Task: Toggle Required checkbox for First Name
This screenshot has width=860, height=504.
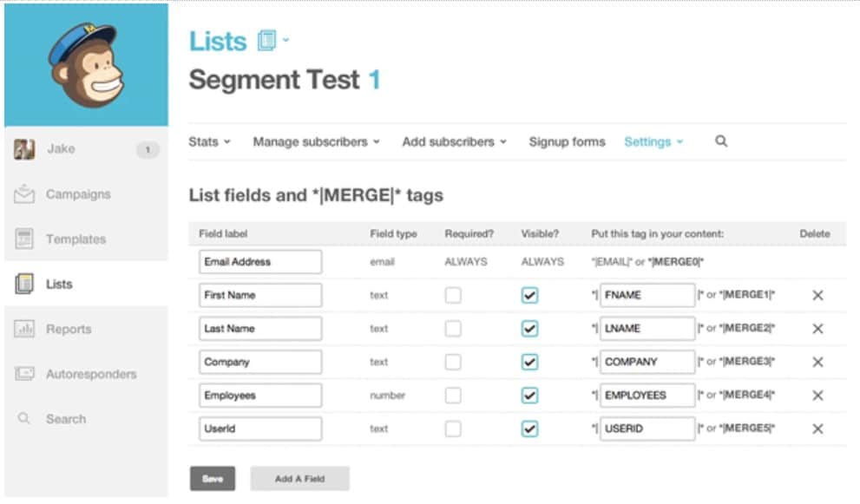Action: click(x=453, y=295)
